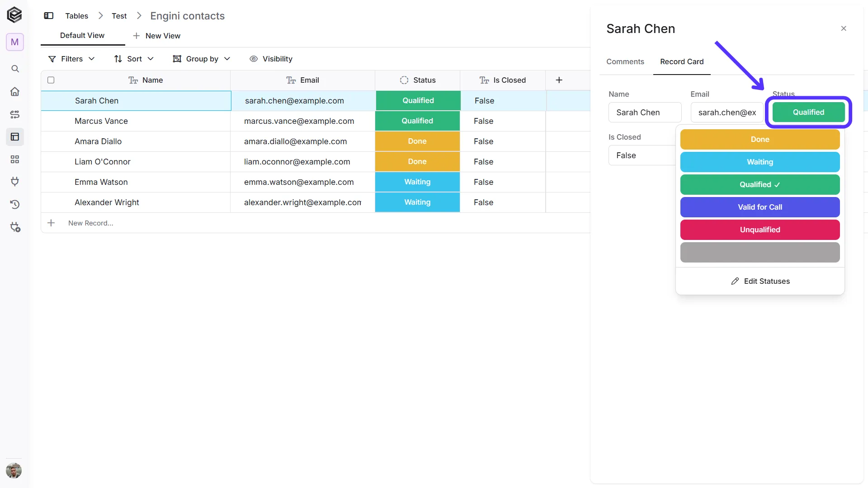The height and width of the screenshot is (488, 868).
Task: Select the Default View tab
Action: pos(82,35)
